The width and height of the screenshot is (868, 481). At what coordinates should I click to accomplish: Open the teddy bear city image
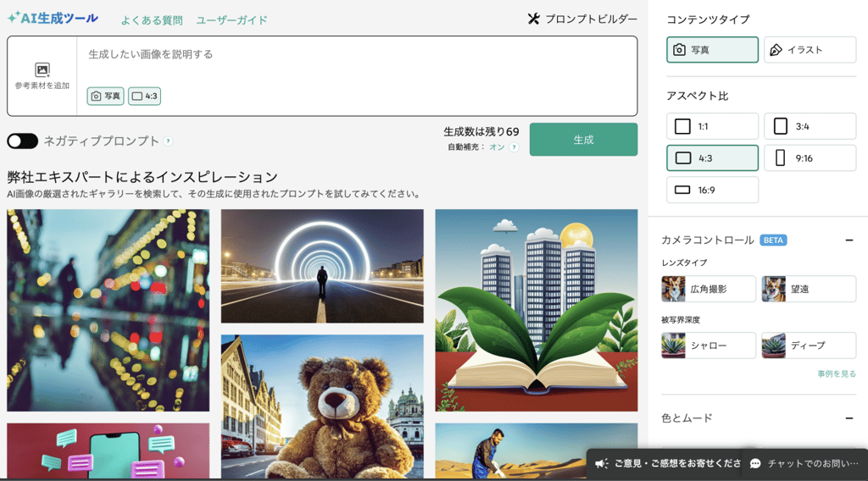pyautogui.click(x=322, y=406)
